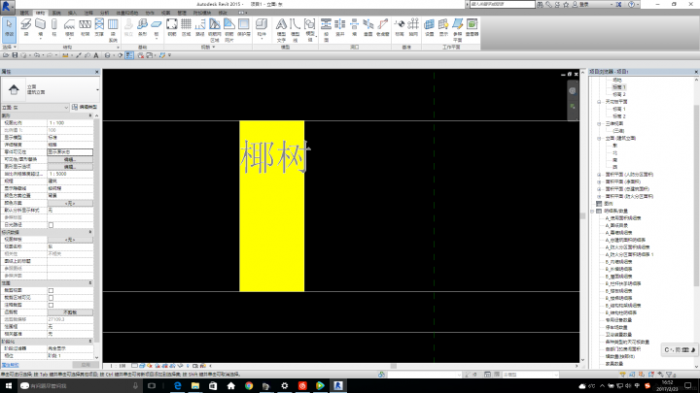
Task: Pick the Brace tool icon
Action: (x=99, y=28)
